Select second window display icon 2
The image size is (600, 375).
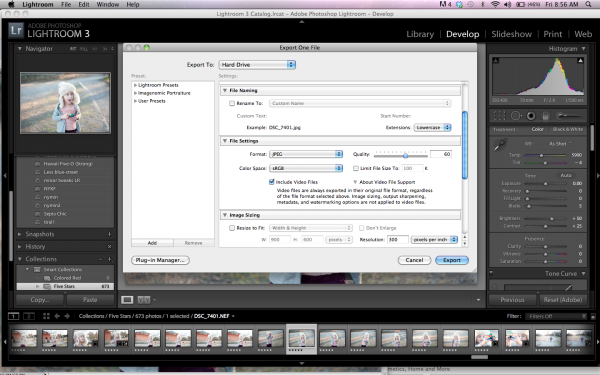point(29,316)
